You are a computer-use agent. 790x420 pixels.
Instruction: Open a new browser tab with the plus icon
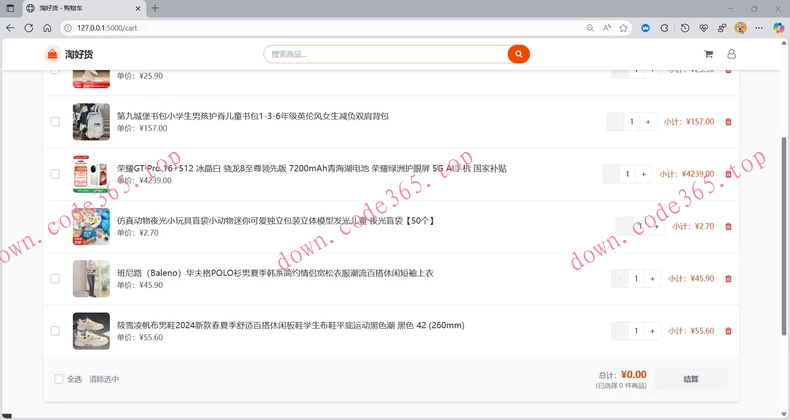155,8
